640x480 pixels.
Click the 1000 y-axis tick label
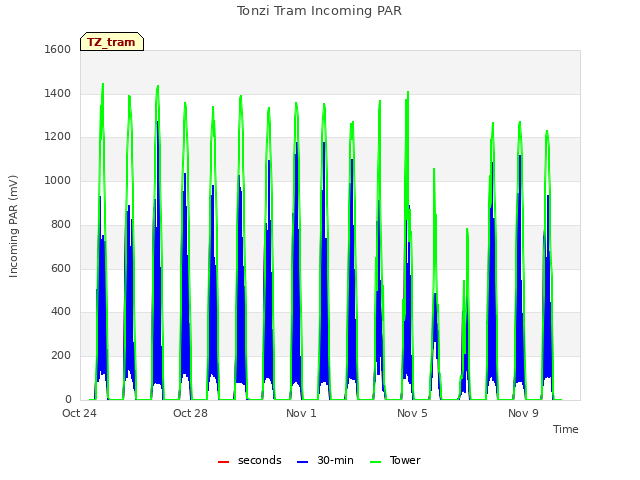(x=58, y=180)
